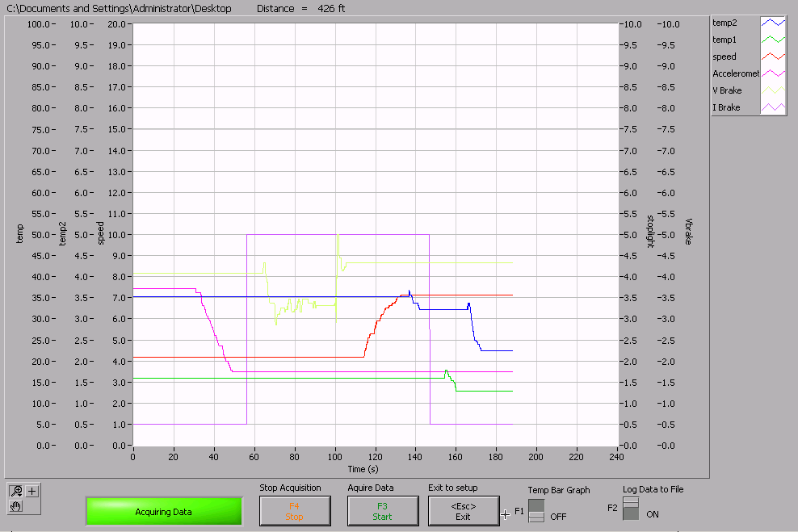
Task: Click the speed legend name
Action: tap(724, 57)
